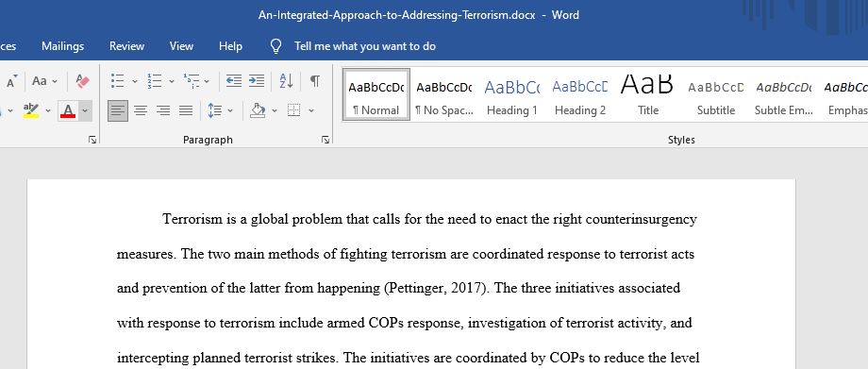This screenshot has width=868, height=369.
Task: Click the line and paragraph spacing icon
Action: (215, 110)
